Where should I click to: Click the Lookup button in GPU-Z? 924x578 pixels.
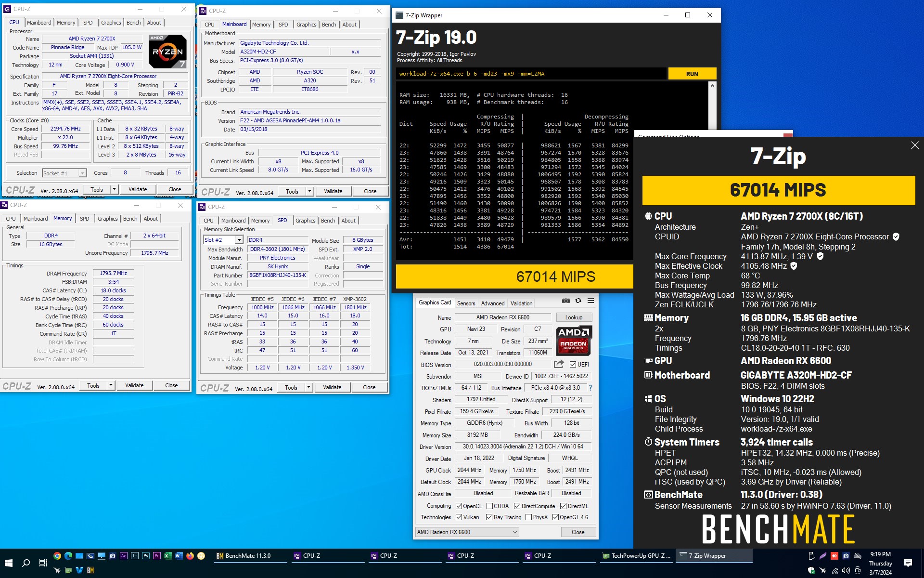coord(574,317)
